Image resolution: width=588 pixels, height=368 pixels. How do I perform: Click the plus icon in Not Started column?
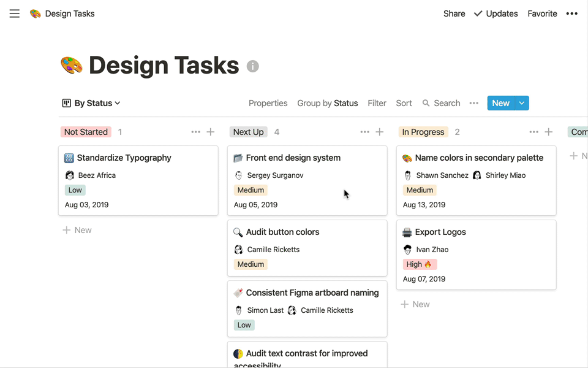coord(211,132)
